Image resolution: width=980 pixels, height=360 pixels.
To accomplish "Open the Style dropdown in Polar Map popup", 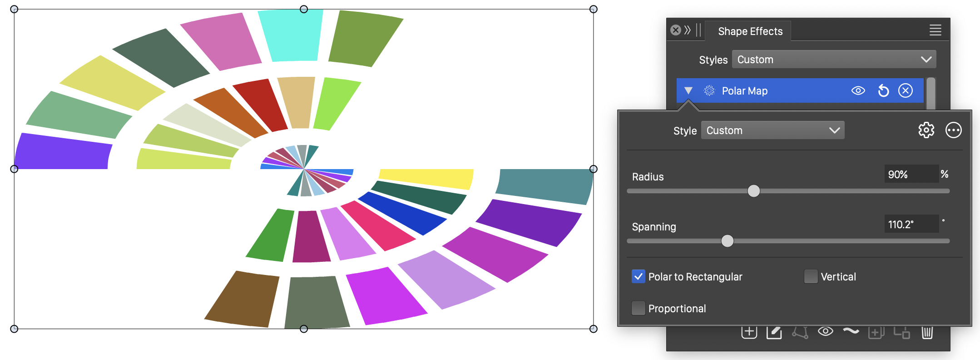I will pos(772,130).
